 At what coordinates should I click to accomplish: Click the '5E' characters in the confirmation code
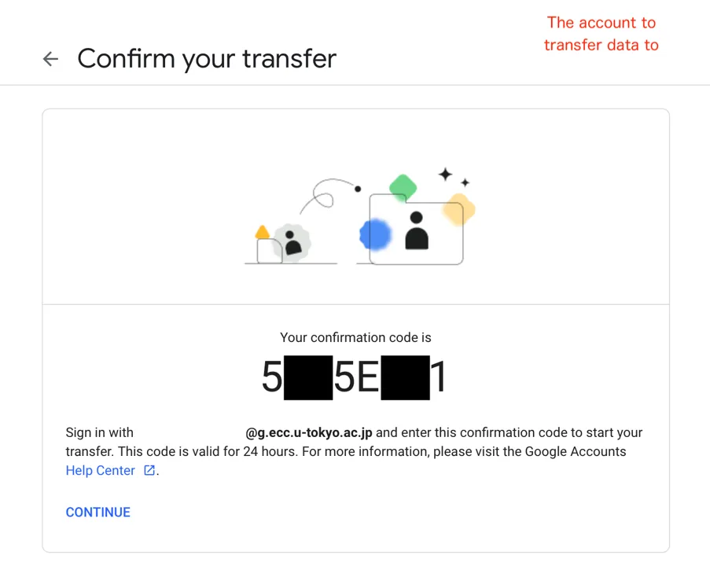357,379
